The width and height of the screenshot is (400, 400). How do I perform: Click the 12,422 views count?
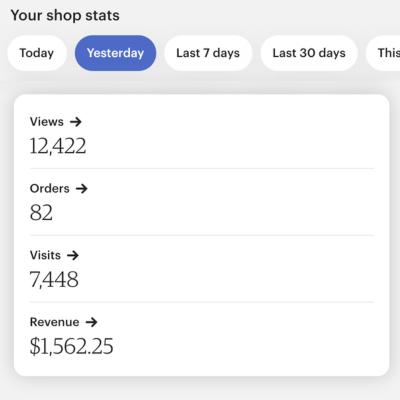point(58,146)
